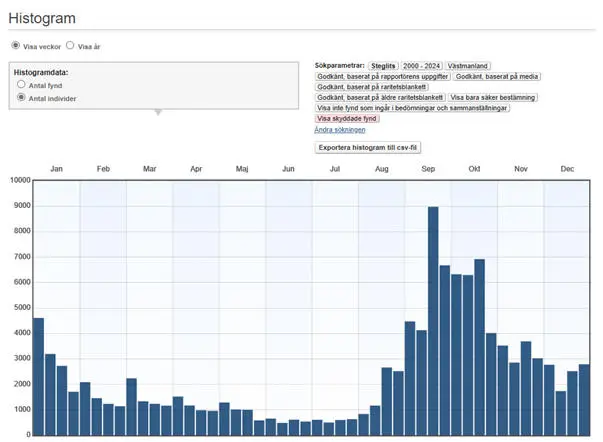Viewport: 603px width, 442px height.
Task: Select the "Visa veckor" radio button
Action: click(15, 46)
